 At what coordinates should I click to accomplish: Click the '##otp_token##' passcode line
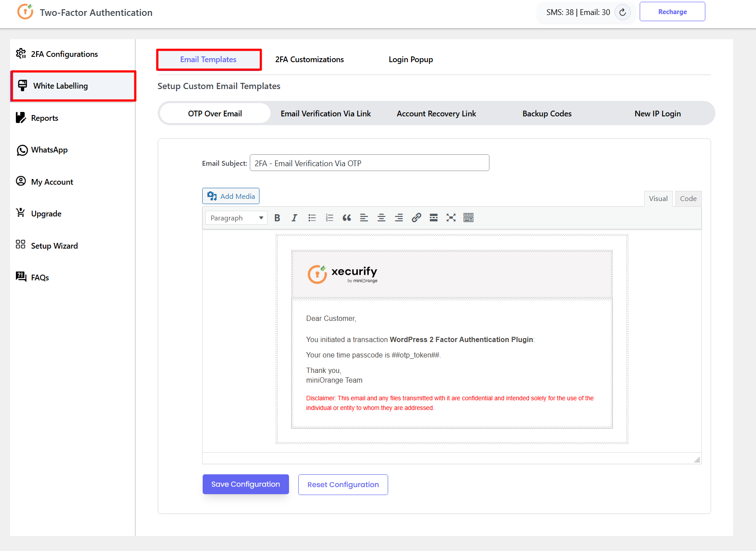tap(373, 355)
